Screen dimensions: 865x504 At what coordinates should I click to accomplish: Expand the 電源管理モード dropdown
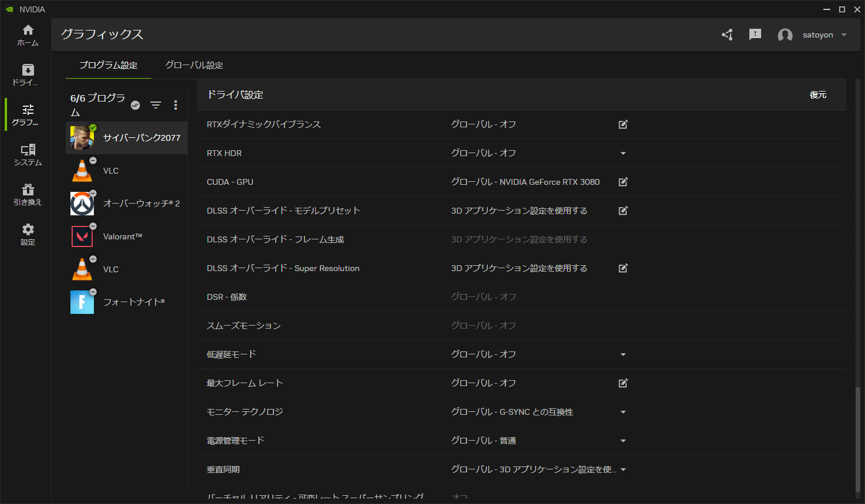623,441
